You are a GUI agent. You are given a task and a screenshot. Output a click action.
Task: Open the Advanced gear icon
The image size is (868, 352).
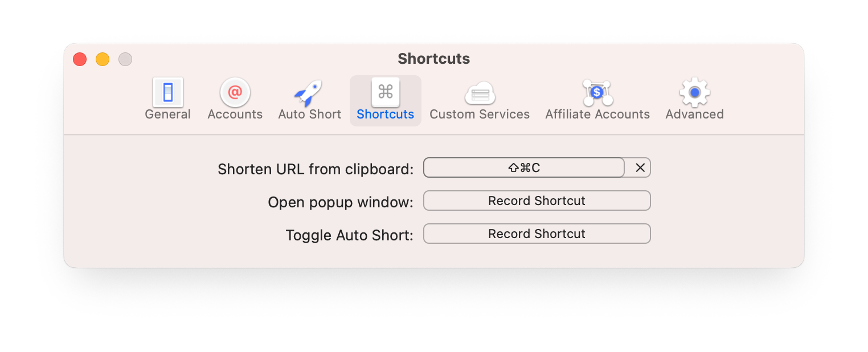point(694,92)
